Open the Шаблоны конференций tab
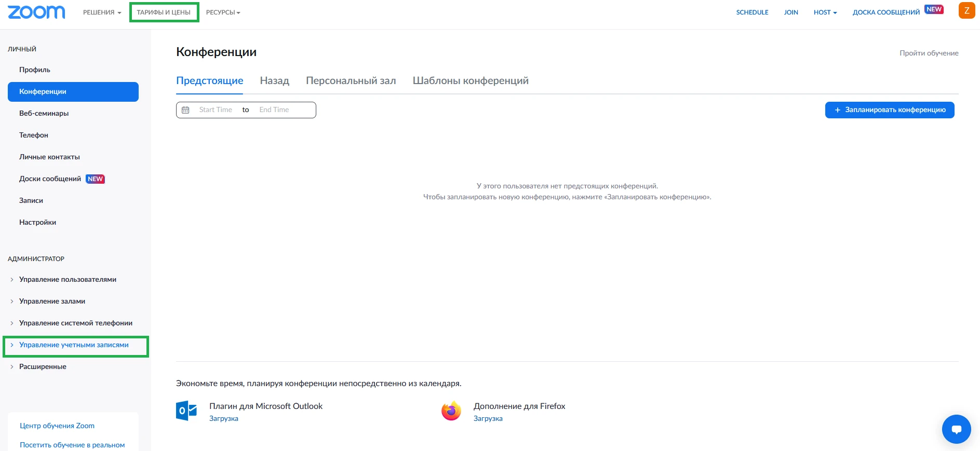 471,80
